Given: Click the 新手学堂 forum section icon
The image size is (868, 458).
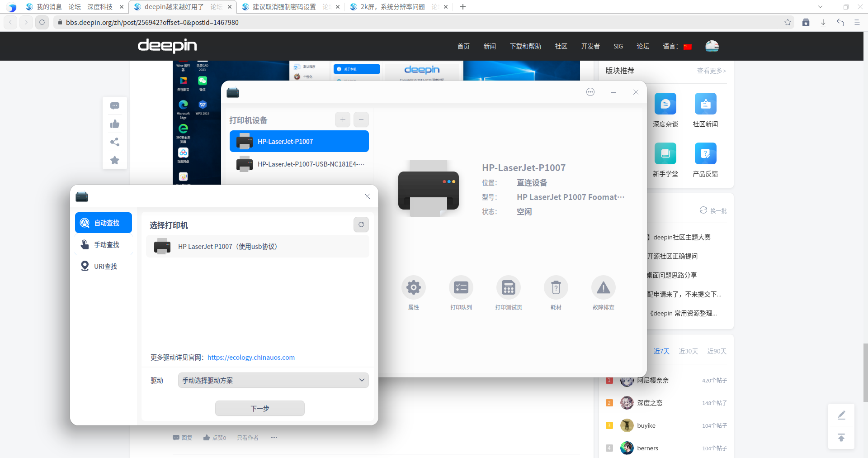Looking at the screenshot, I should pos(665,153).
